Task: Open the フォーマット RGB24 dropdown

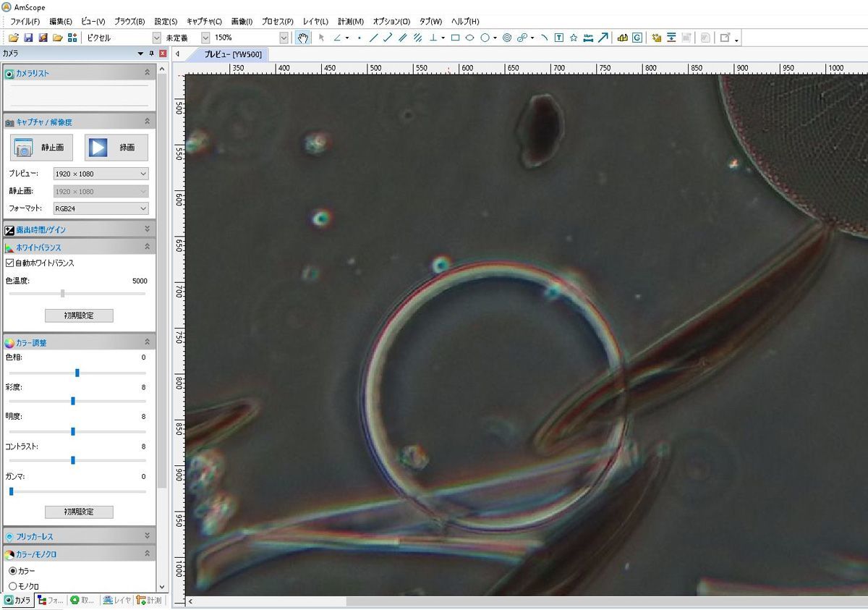Action: coord(143,208)
